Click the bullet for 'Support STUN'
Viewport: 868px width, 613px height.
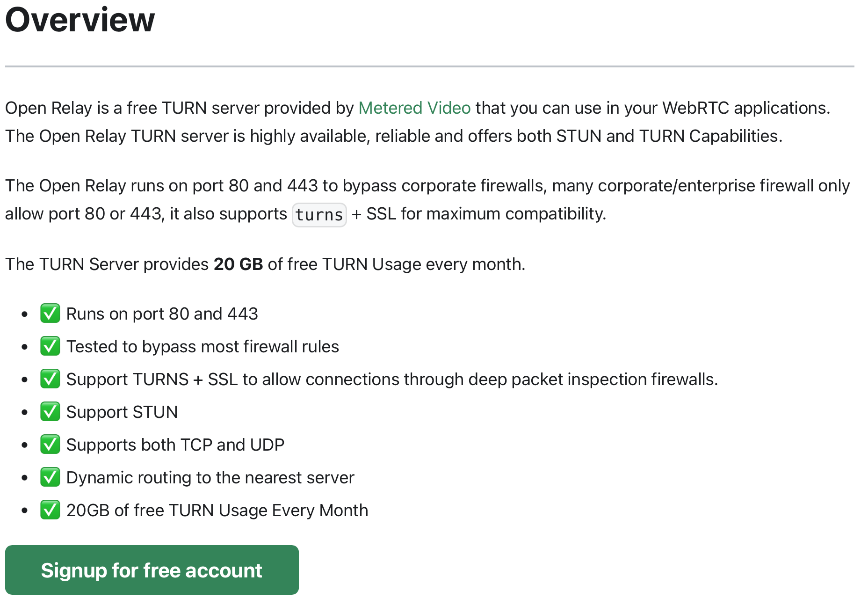click(25, 412)
